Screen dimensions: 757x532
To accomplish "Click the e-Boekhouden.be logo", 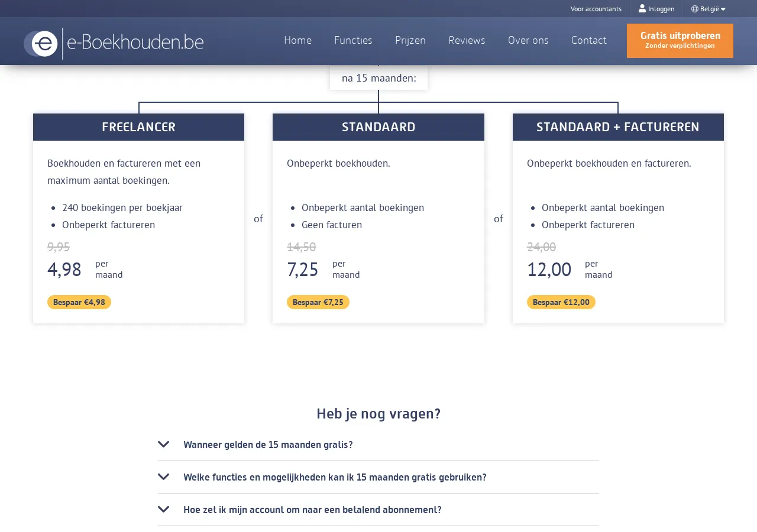I will (114, 43).
